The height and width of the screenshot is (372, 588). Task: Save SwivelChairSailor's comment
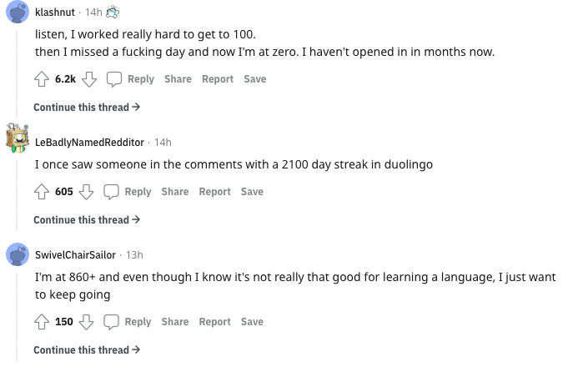pos(252,322)
